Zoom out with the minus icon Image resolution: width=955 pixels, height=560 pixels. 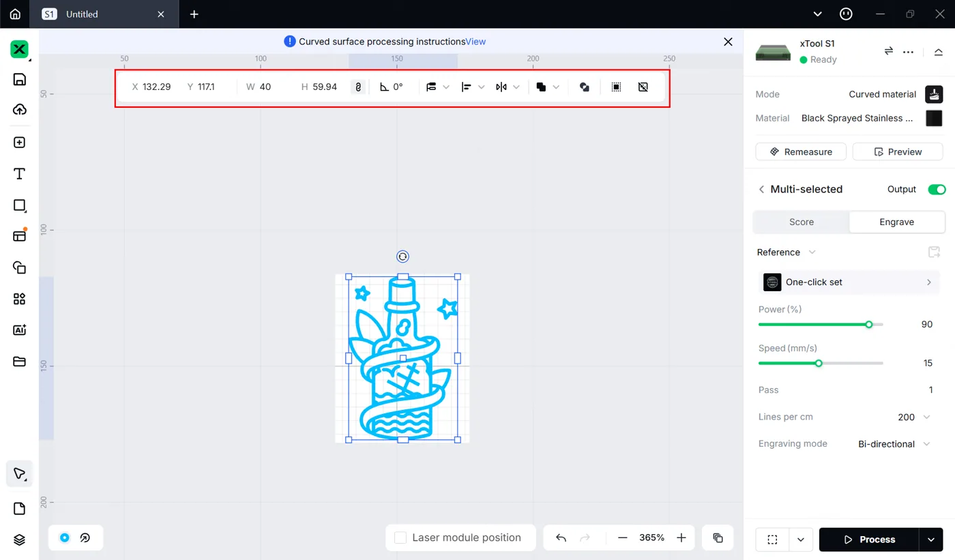click(x=622, y=537)
